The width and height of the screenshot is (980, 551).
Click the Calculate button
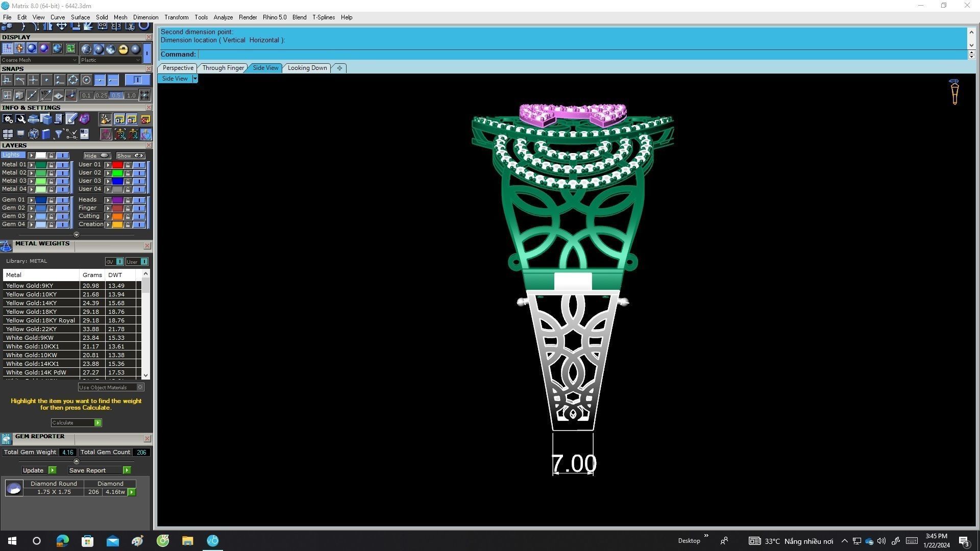76,423
